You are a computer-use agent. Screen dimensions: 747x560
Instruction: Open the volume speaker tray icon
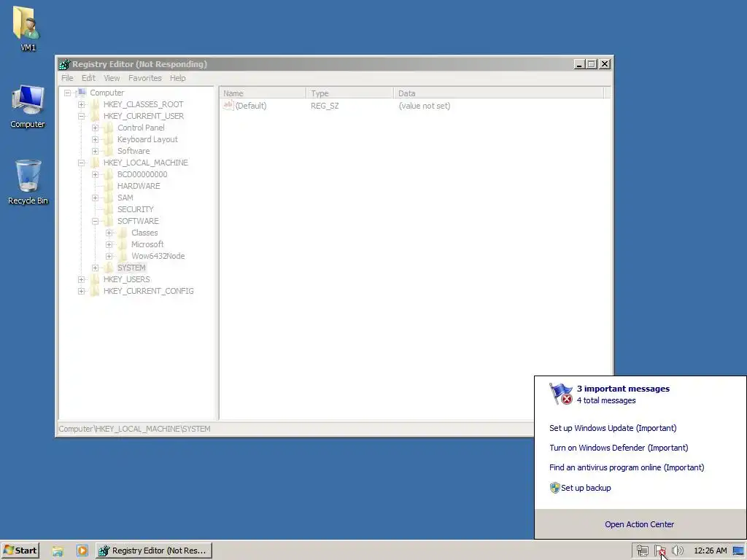pyautogui.click(x=677, y=551)
